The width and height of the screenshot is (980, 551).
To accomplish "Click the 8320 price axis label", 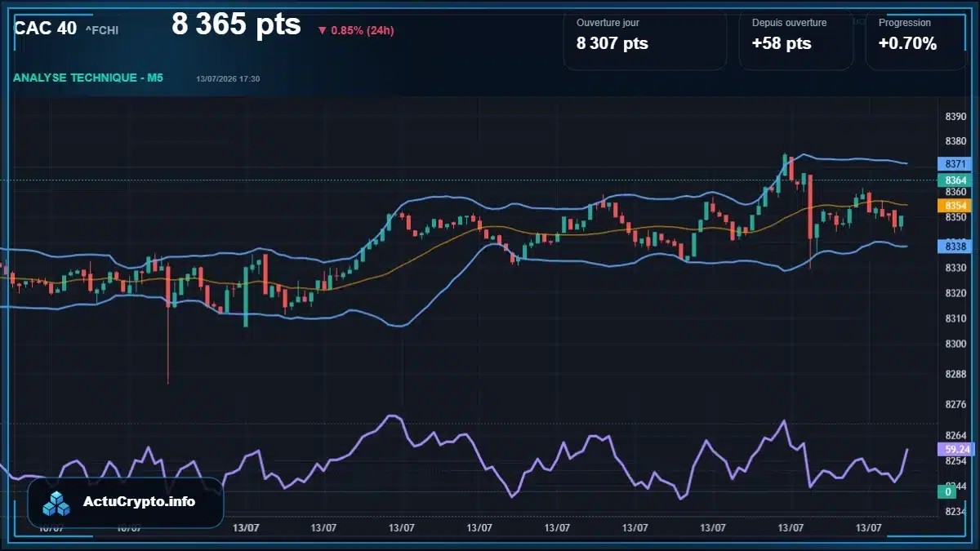I will tap(955, 293).
